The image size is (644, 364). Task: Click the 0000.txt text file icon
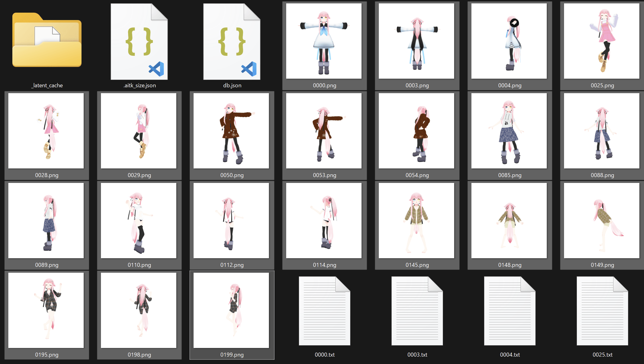pos(324,311)
